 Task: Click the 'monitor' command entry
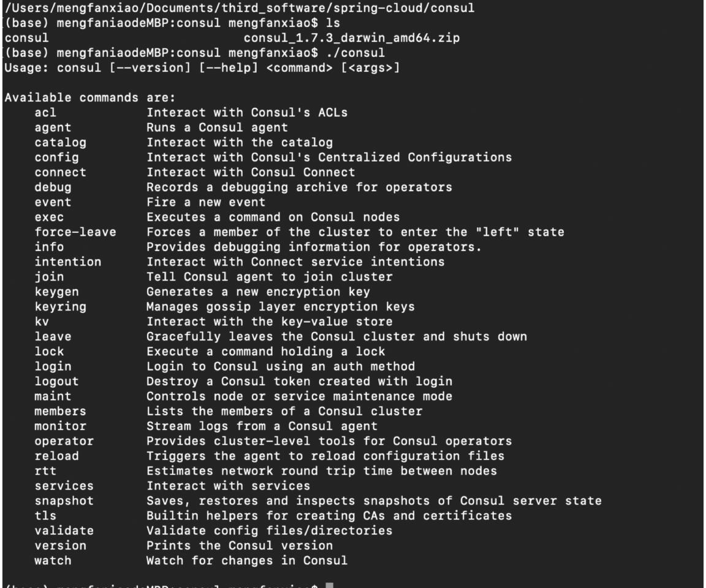click(60, 426)
